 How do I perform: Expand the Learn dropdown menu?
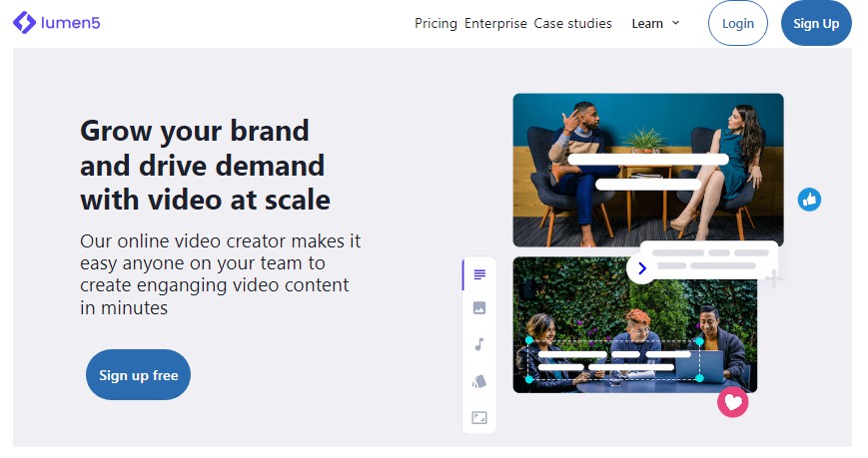647,23
